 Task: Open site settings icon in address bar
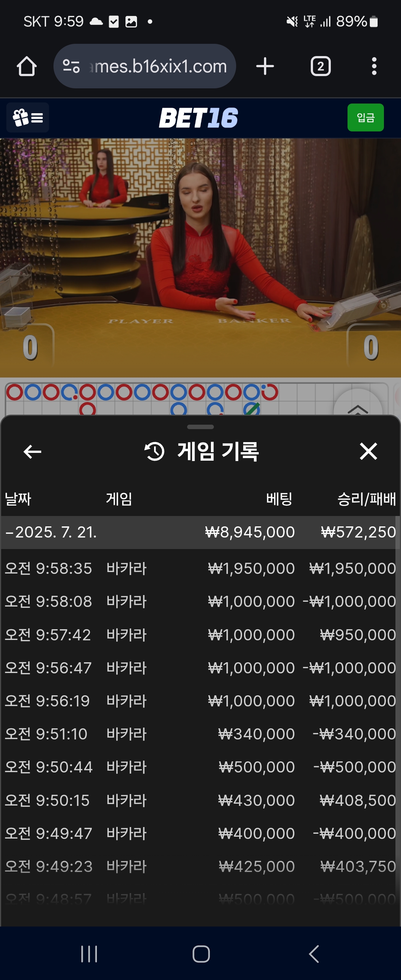pyautogui.click(x=71, y=66)
